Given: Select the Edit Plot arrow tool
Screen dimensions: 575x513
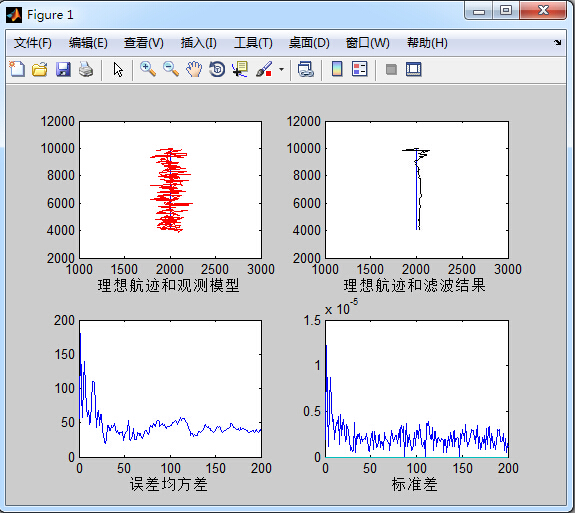Looking at the screenshot, I should pos(118,69).
